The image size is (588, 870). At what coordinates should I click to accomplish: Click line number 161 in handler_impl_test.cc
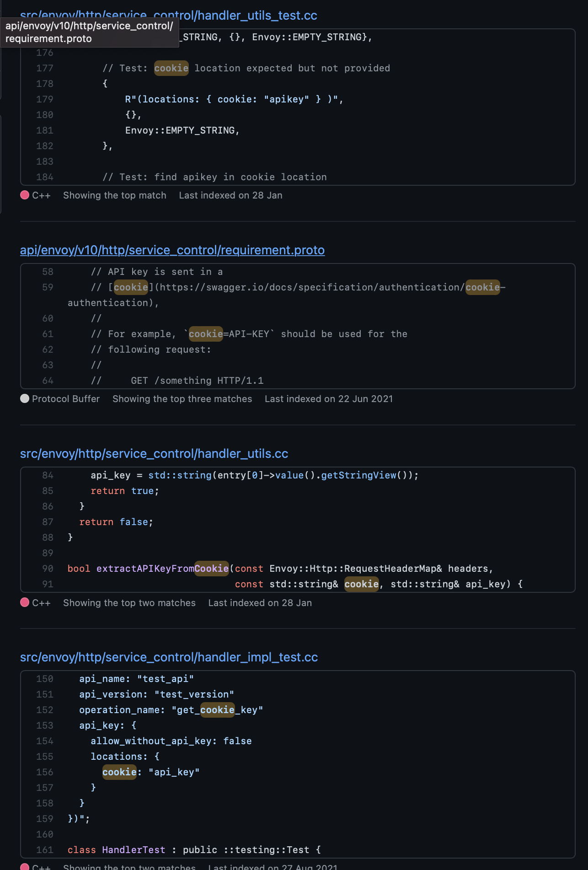45,850
